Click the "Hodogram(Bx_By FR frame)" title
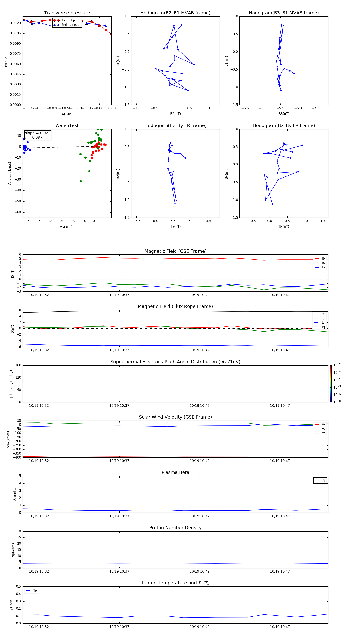This screenshot has width=351, height=644. click(x=284, y=125)
